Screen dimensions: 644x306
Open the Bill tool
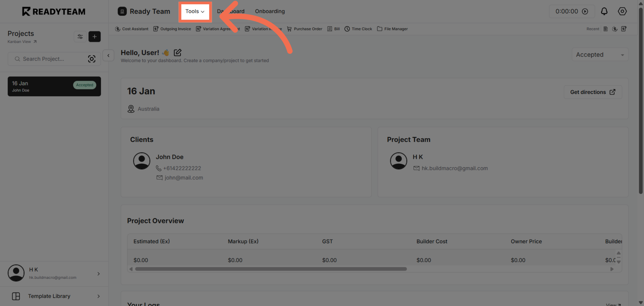pos(333,29)
